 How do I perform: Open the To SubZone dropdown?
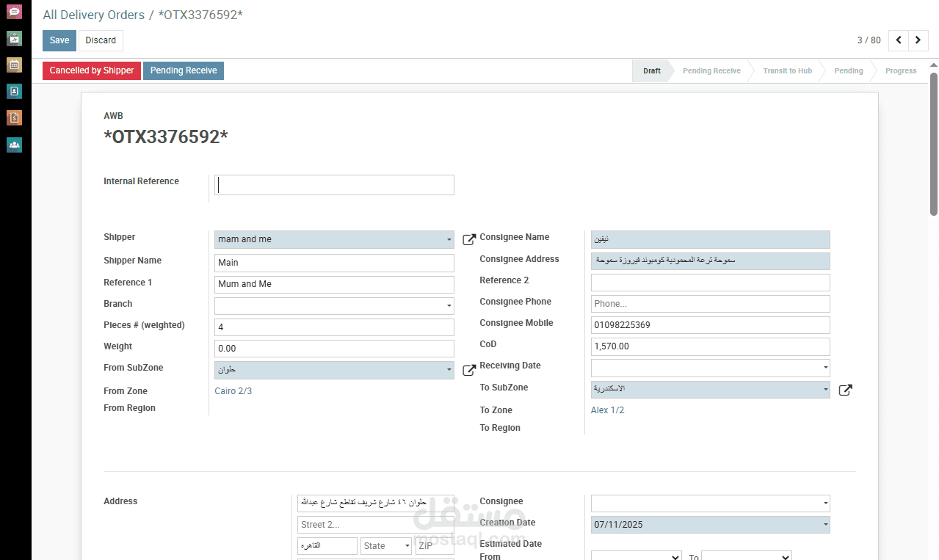point(825,390)
